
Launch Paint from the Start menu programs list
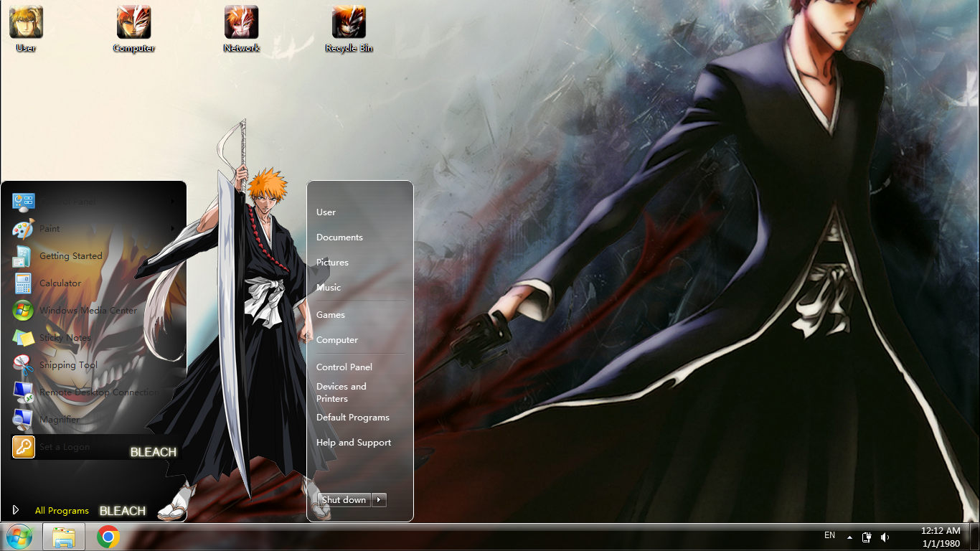tap(93, 229)
